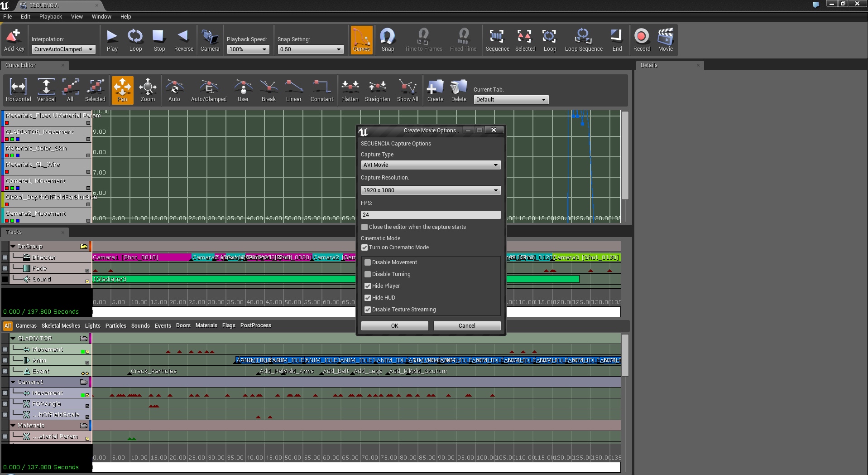Collapse the GLADIATOR track group
This screenshot has height=475, width=868.
pyautogui.click(x=13, y=339)
